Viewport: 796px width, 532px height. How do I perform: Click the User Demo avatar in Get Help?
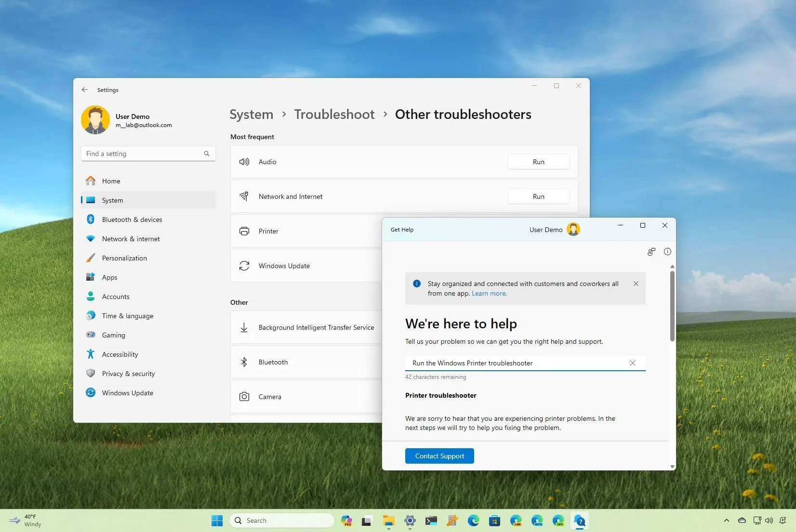tap(573, 229)
